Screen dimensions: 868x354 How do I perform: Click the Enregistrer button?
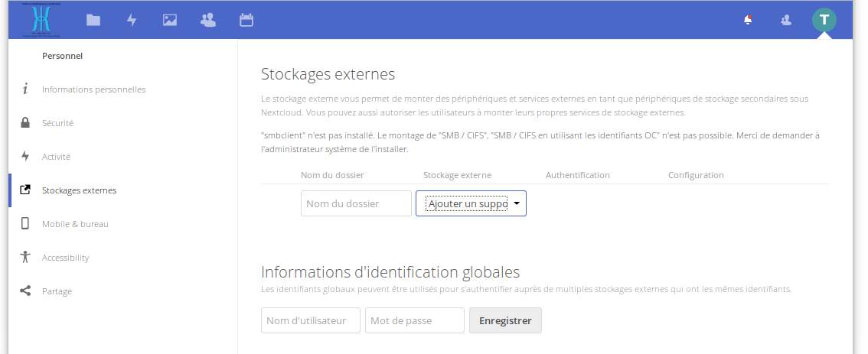(505, 320)
